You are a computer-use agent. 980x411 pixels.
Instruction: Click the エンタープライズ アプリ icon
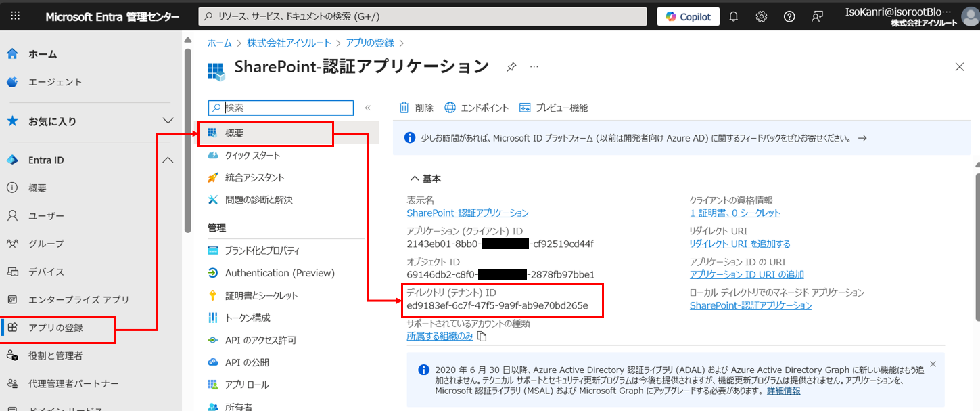(x=12, y=299)
